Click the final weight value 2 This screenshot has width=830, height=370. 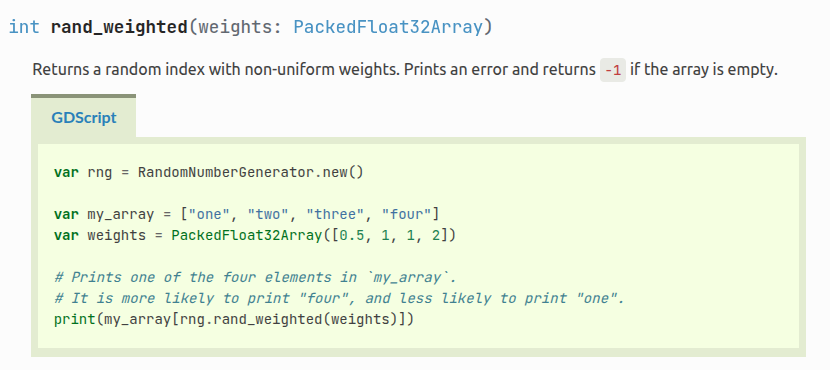point(436,235)
